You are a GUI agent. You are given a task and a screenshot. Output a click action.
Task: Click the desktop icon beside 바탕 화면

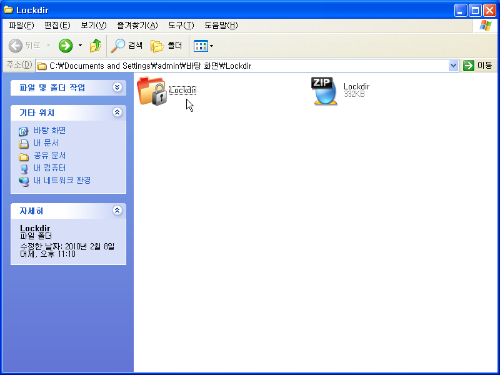(x=24, y=131)
